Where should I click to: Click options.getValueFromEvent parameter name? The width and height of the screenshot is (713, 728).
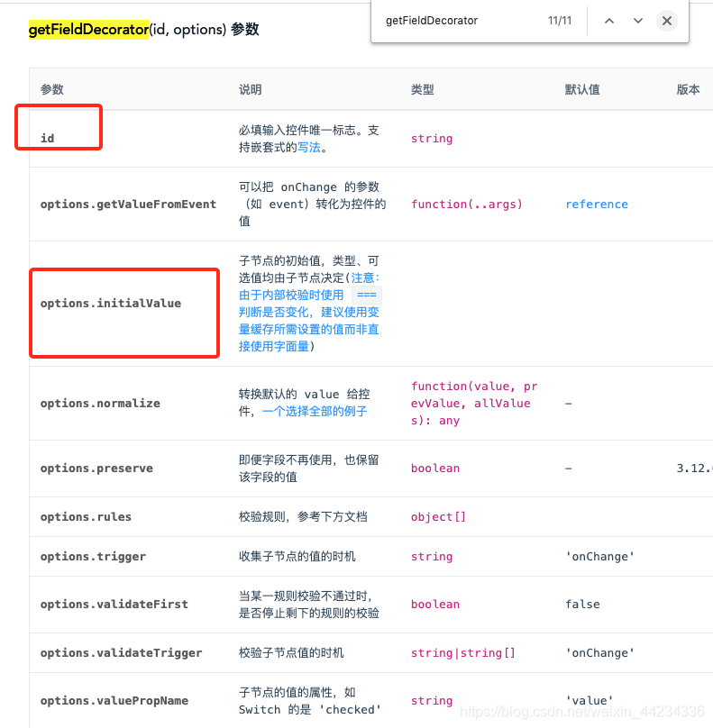[x=128, y=205]
